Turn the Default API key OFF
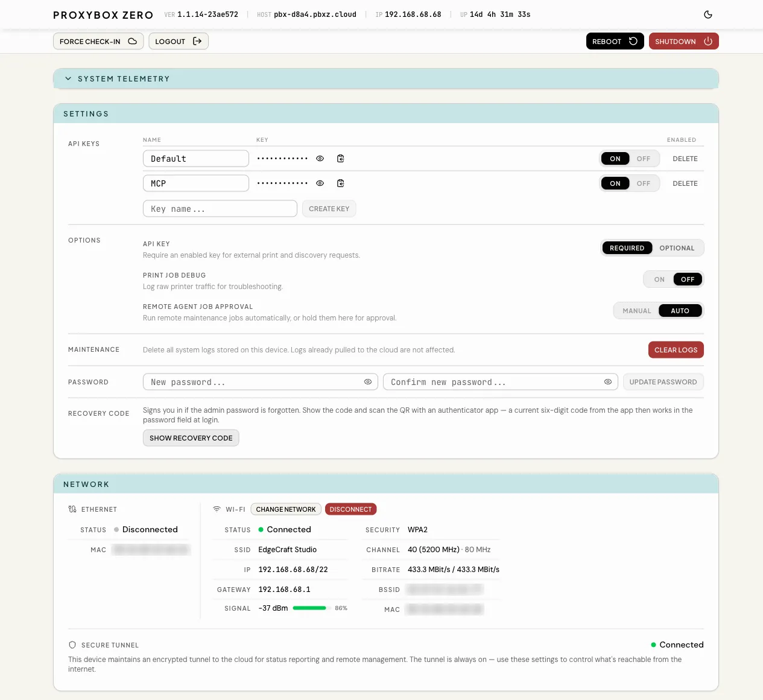 pos(644,159)
